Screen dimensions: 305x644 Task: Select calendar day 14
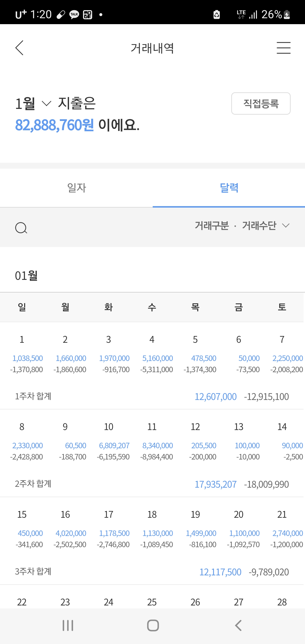[282, 426]
